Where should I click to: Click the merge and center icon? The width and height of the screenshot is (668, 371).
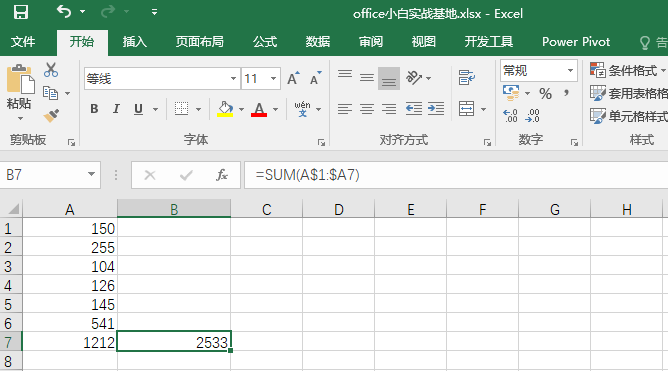click(x=466, y=109)
